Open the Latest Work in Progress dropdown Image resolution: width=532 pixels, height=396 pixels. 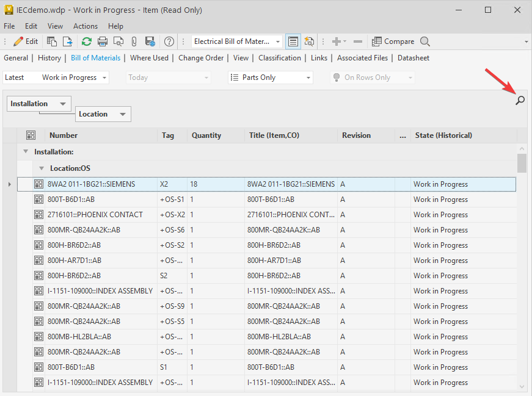56,77
